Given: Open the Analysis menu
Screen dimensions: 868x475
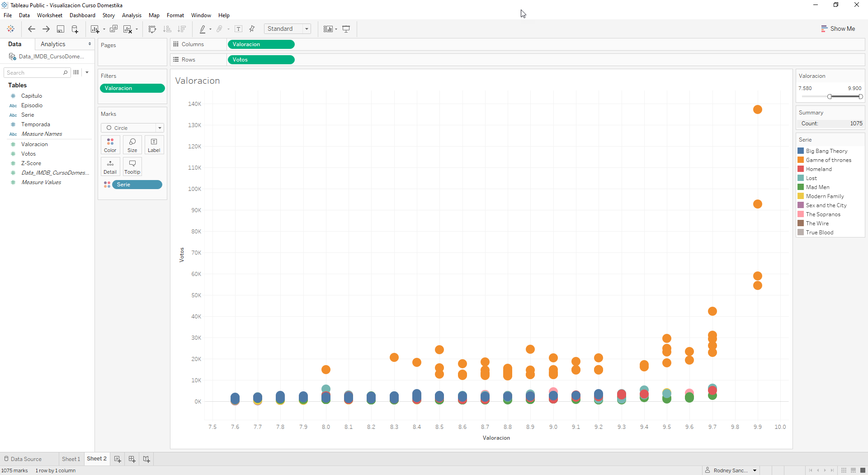Looking at the screenshot, I should click(x=132, y=15).
